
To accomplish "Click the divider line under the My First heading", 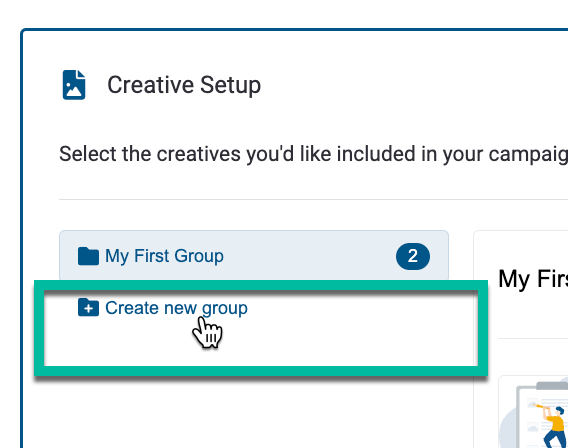I will pos(533,339).
